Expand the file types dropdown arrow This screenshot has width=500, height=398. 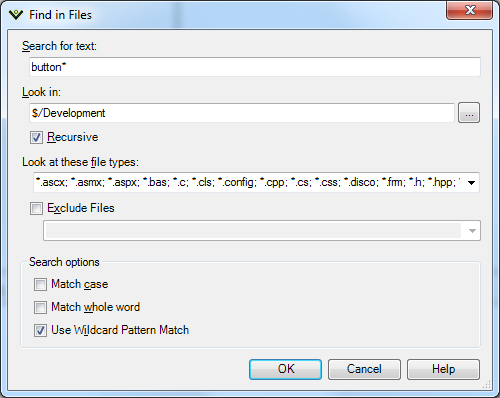coord(471,183)
